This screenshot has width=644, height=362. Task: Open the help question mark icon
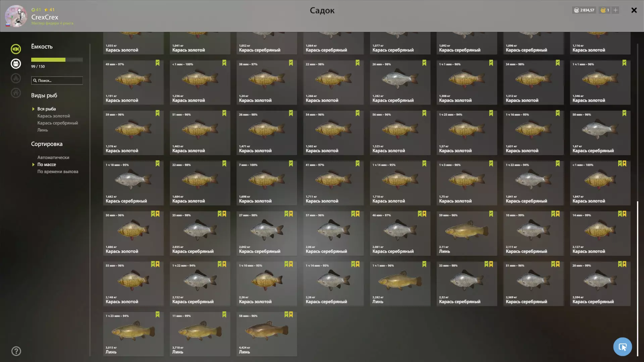pos(16,351)
